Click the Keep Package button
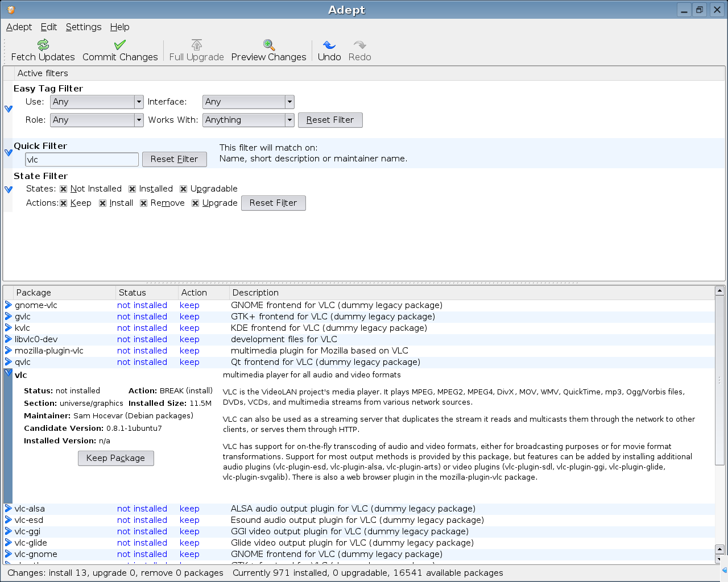 tap(115, 458)
